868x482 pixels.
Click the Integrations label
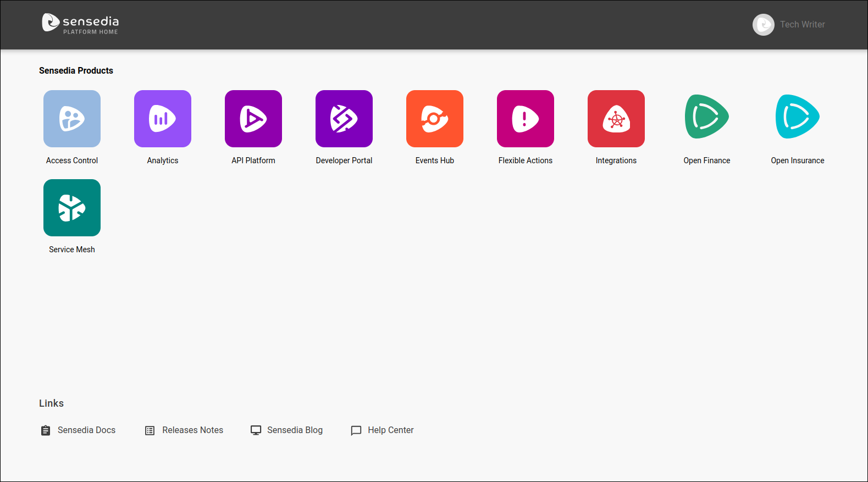pyautogui.click(x=616, y=160)
